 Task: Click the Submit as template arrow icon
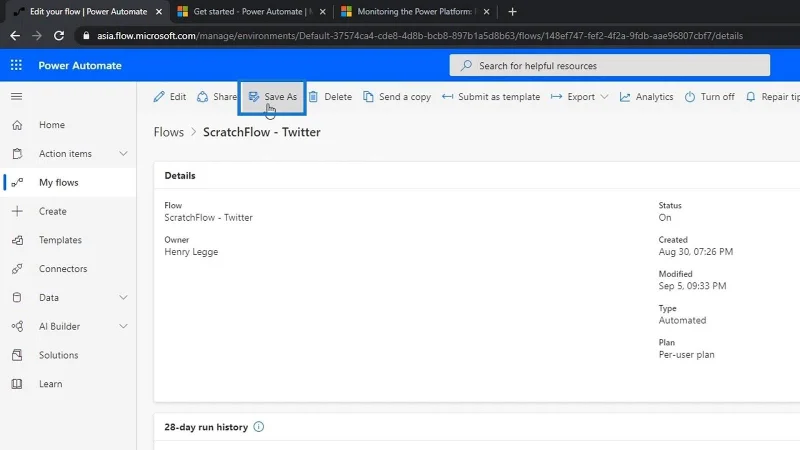point(447,96)
